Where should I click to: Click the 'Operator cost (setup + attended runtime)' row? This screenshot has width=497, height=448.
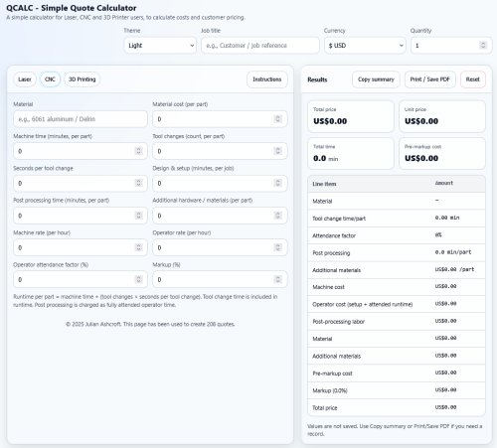(x=397, y=304)
